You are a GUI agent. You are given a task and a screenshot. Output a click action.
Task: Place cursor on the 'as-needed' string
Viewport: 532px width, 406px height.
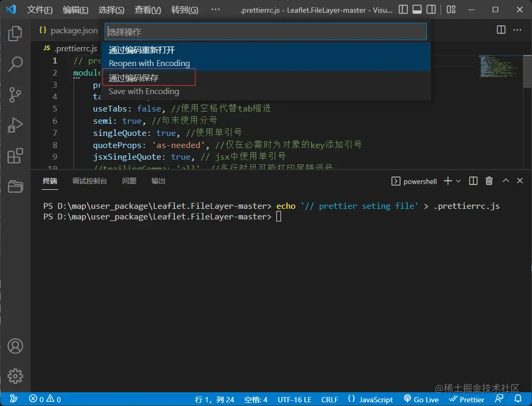click(x=179, y=145)
